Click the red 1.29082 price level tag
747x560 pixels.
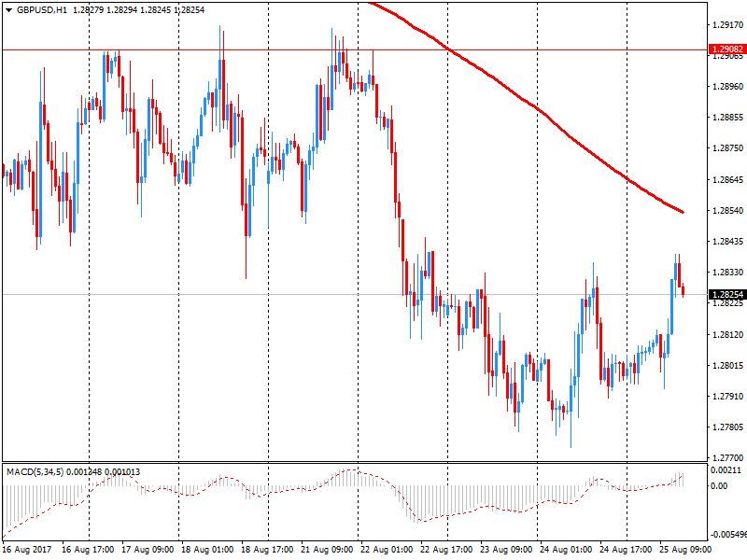tap(727, 49)
